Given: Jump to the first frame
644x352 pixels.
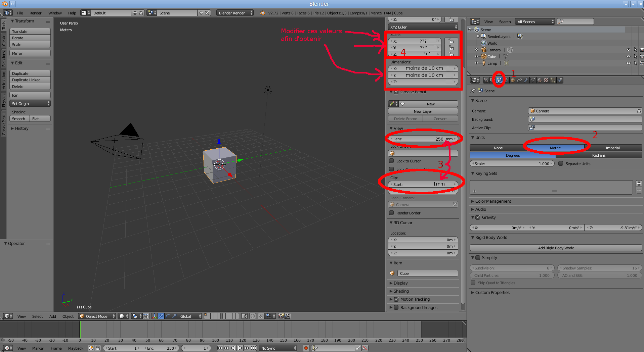Looking at the screenshot, I should pyautogui.click(x=220, y=348).
